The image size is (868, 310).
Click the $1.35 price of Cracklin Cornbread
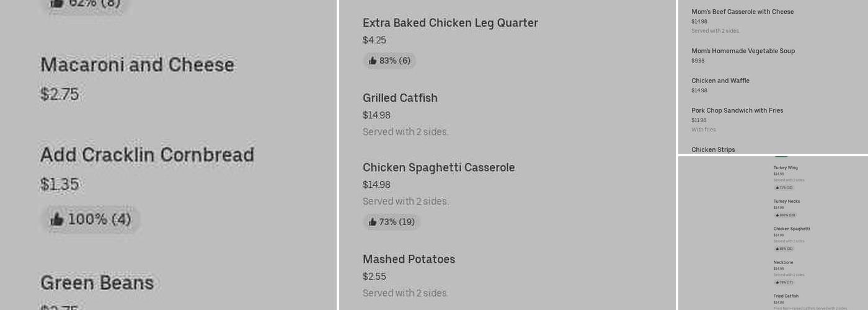click(60, 185)
